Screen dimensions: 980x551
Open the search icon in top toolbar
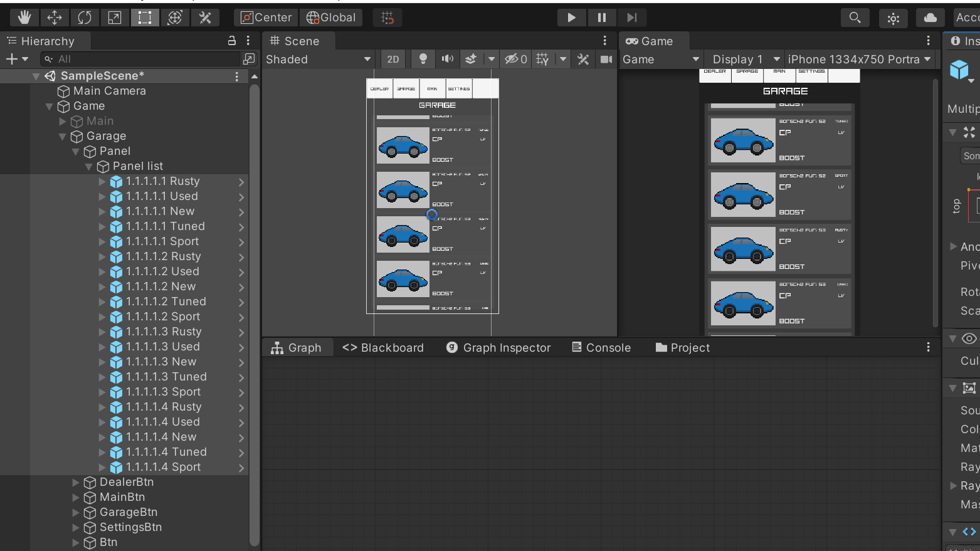tap(855, 18)
